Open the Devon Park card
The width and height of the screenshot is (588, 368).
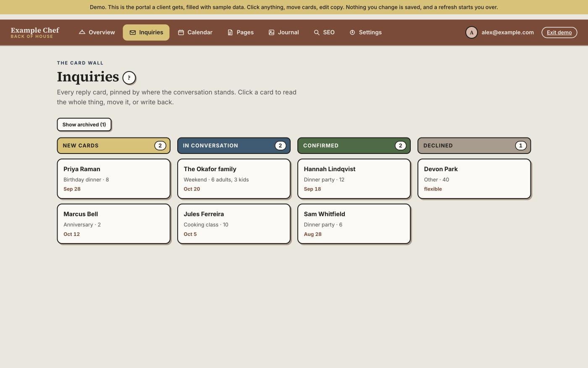click(x=474, y=179)
